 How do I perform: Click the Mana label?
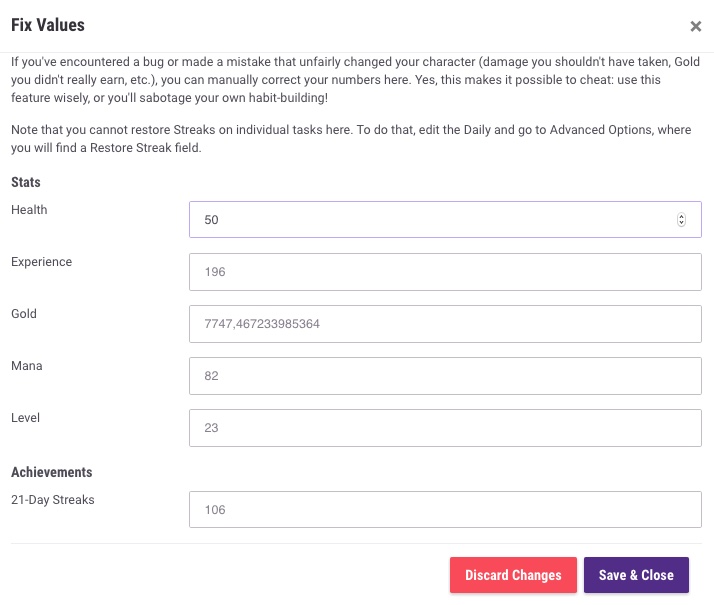[x=27, y=366]
